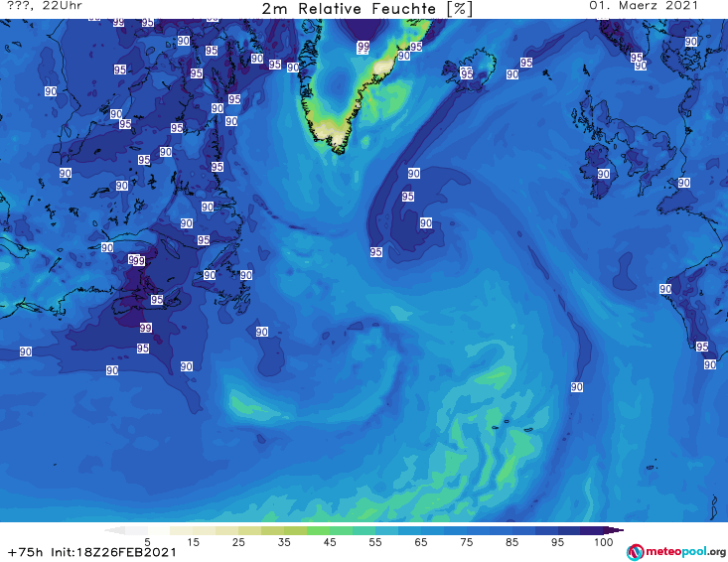The width and height of the screenshot is (728, 562).
Task: Click the colorbar tick label '55'
Action: (x=375, y=542)
